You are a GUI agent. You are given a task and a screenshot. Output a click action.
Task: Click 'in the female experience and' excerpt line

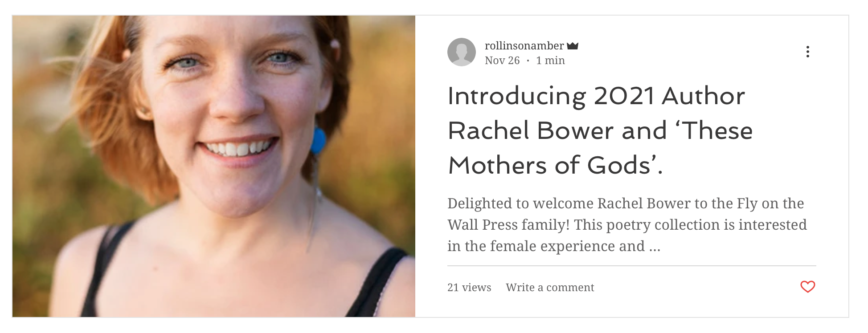tap(546, 246)
